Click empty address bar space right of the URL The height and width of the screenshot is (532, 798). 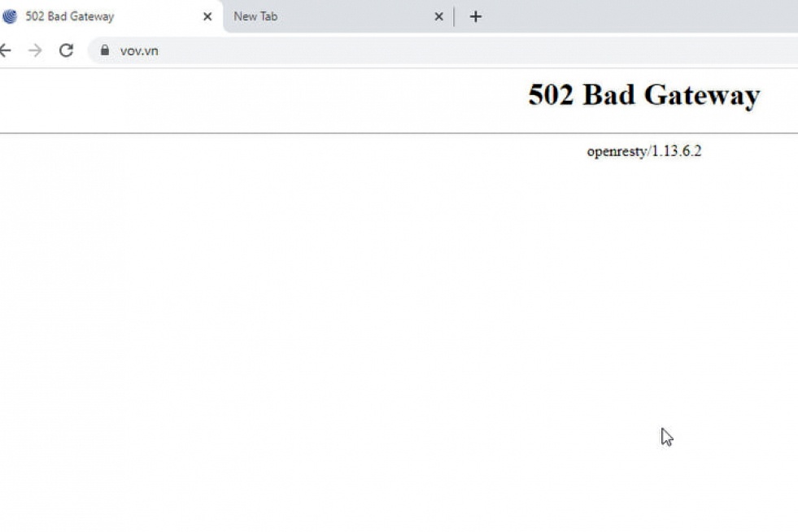pyautogui.click(x=488, y=50)
